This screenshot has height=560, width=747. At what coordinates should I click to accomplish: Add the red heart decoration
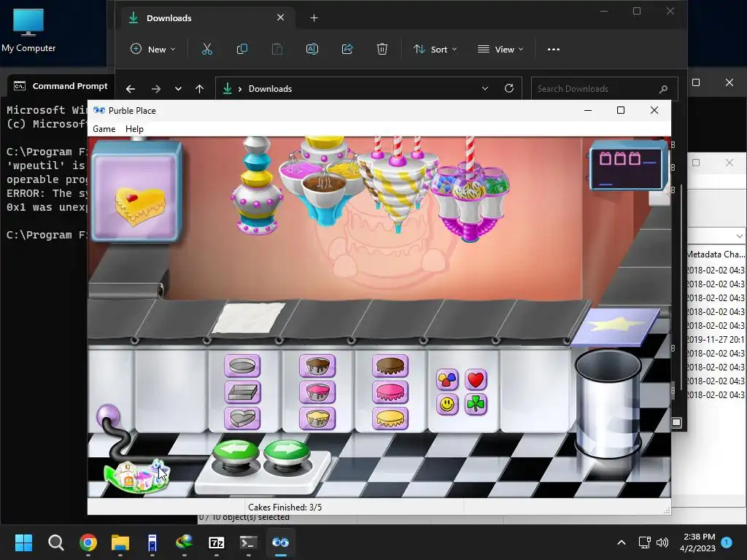[476, 379]
